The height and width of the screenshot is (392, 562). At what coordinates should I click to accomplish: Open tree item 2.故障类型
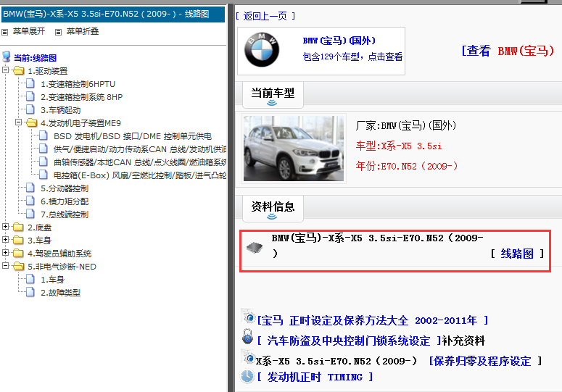point(61,293)
